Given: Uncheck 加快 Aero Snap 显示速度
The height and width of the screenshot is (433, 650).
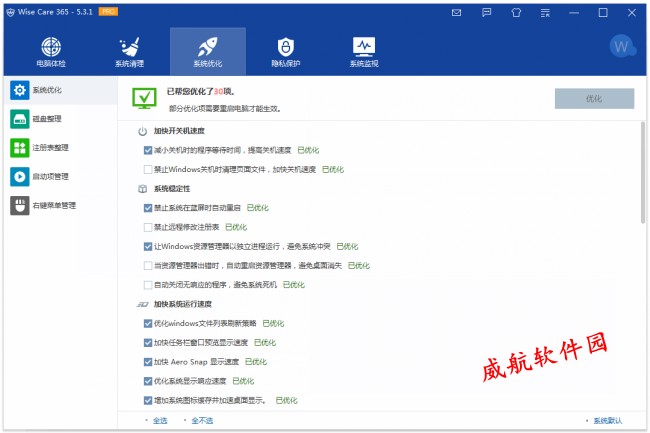Looking at the screenshot, I should pyautogui.click(x=148, y=362).
